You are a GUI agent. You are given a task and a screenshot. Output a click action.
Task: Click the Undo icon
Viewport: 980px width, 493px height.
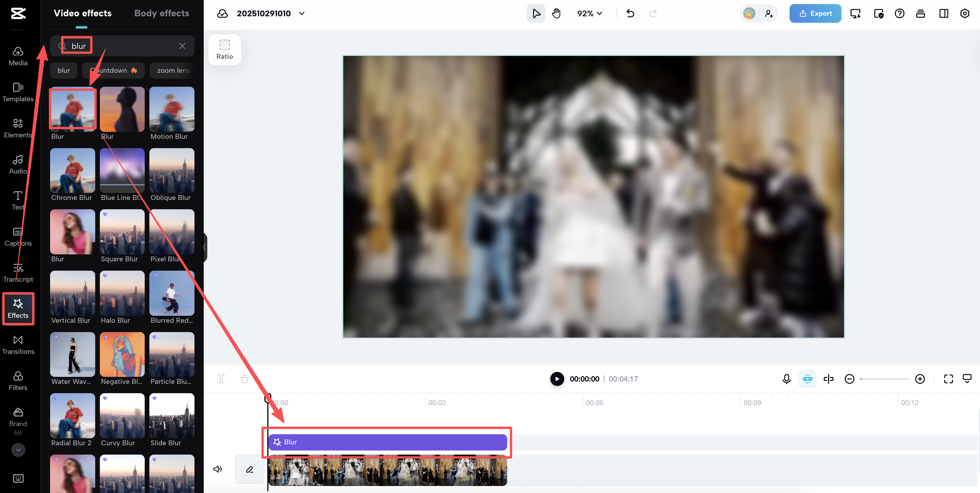coord(630,13)
